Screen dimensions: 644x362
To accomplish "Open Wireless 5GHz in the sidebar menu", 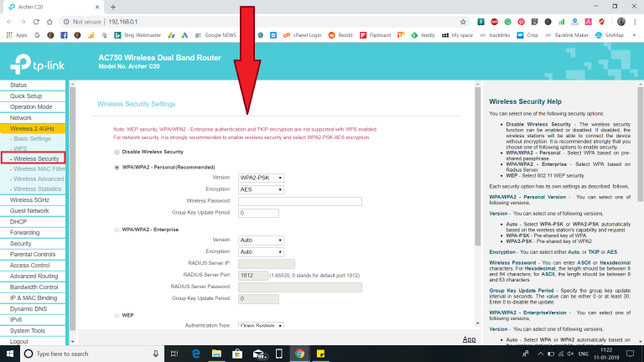I will pyautogui.click(x=30, y=200).
